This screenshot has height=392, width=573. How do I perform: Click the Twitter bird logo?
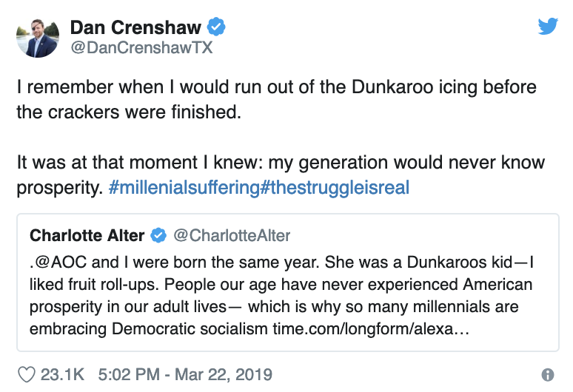547,27
